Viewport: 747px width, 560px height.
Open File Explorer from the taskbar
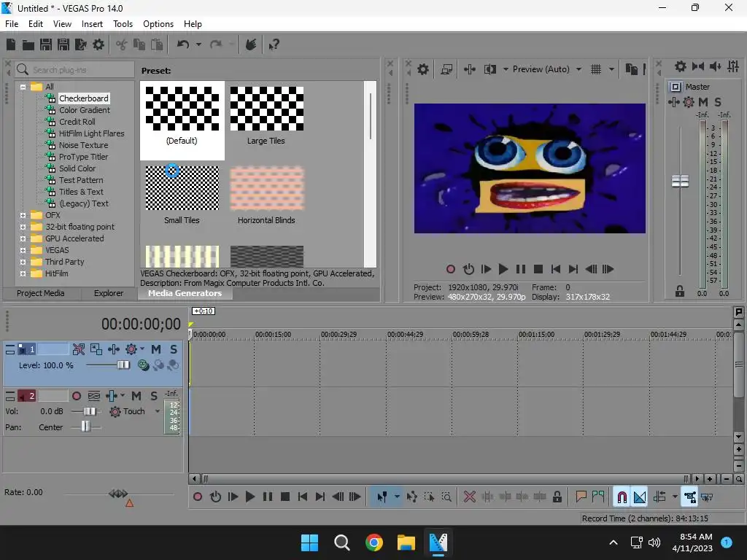click(x=406, y=542)
